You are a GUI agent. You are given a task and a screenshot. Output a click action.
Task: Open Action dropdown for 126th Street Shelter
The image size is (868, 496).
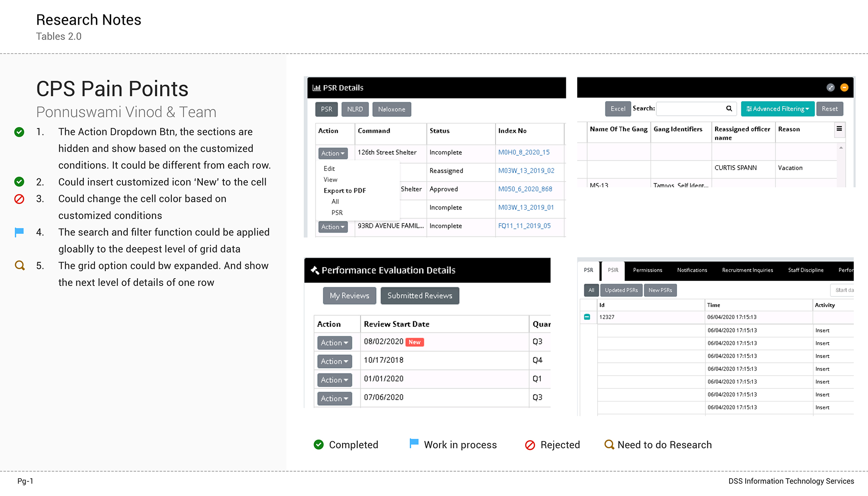pos(333,153)
